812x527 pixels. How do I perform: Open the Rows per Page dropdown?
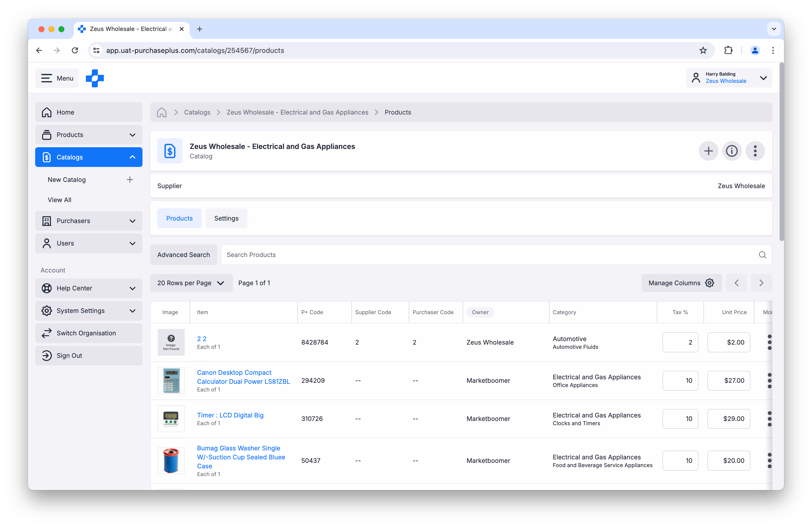[191, 283]
